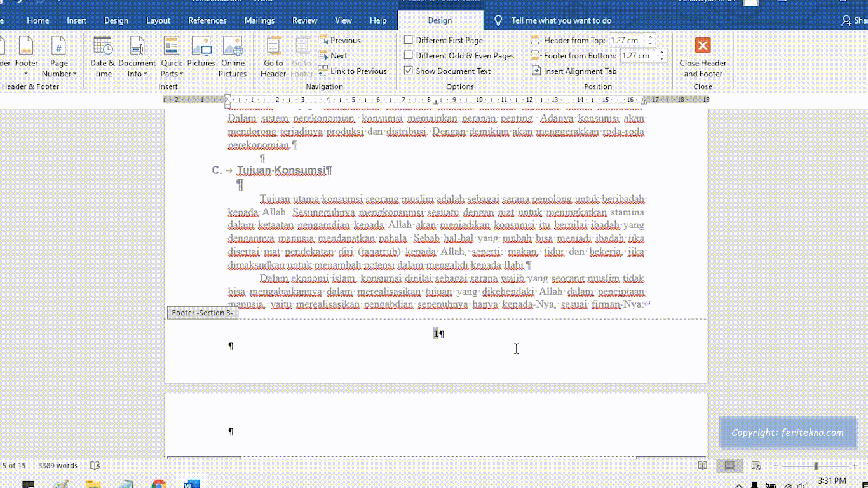Image resolution: width=868 pixels, height=488 pixels.
Task: Decrease Footer from Bottom spinner down arrow
Action: pos(661,59)
